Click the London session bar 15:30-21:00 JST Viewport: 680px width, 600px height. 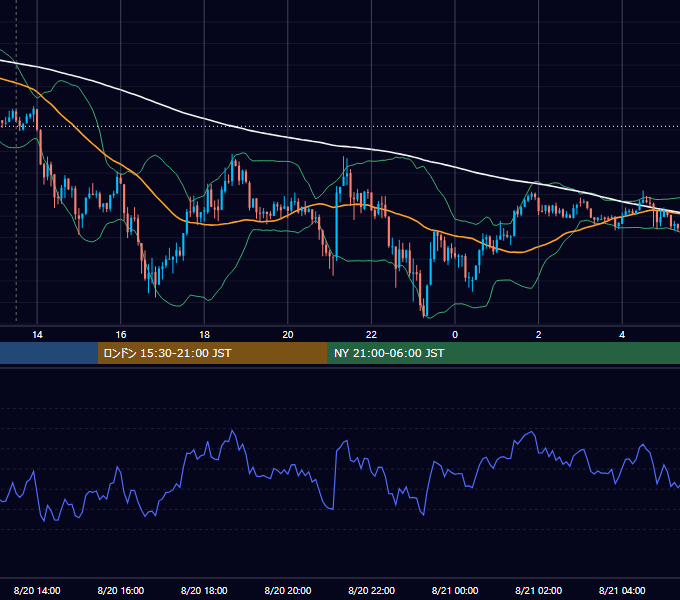[212, 353]
